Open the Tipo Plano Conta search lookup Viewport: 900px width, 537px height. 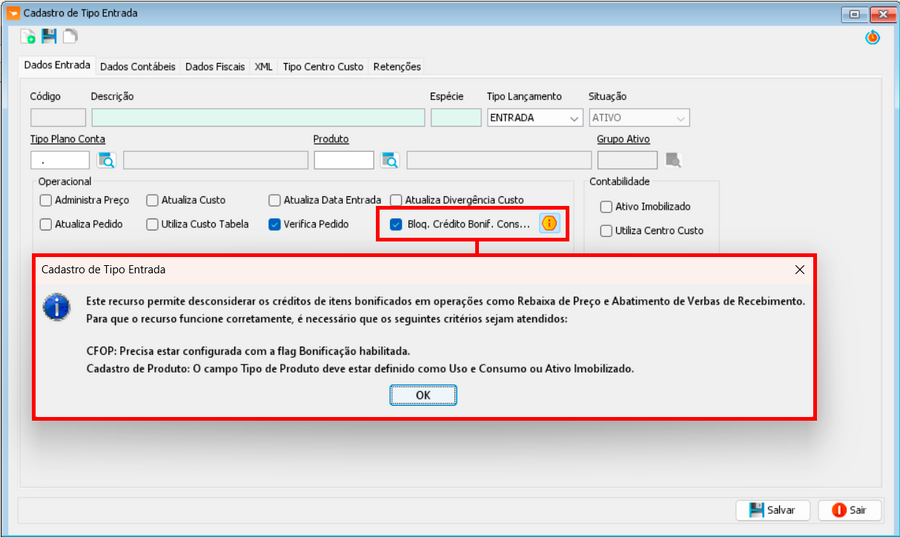click(x=107, y=160)
